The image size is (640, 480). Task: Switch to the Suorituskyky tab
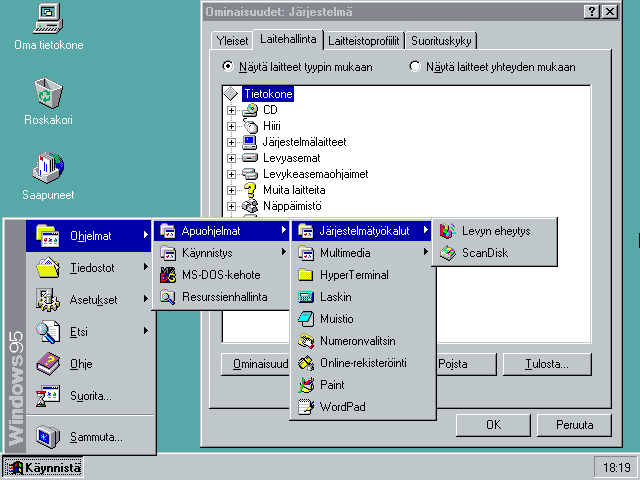441,41
